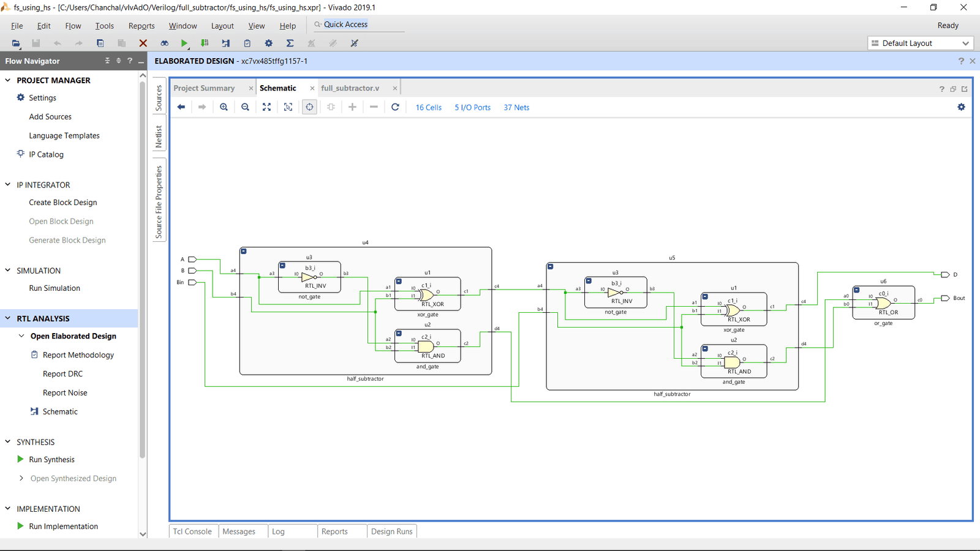Zoom in on the schematic

224,107
